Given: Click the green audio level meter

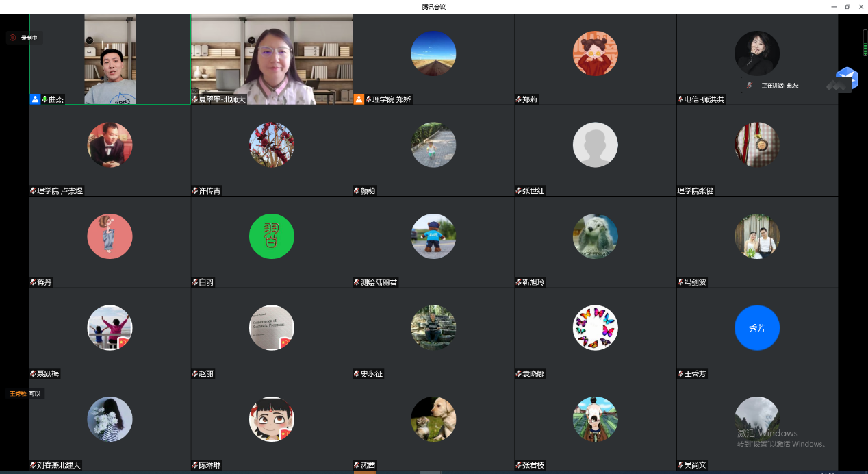Looking at the screenshot, I should point(865,42).
